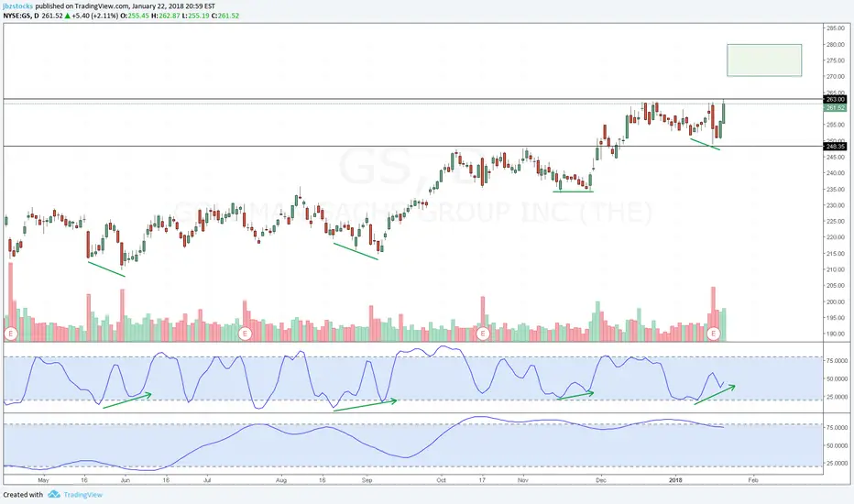Click the May label on time axis
This screenshot has height=504, width=854.
[44, 480]
